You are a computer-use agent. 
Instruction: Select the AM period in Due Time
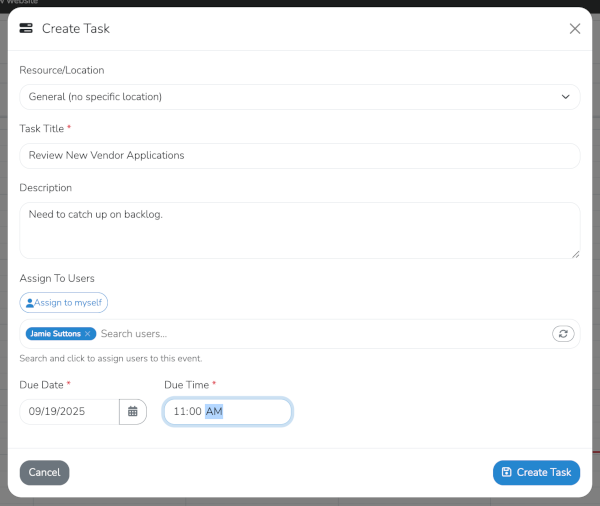pos(215,411)
